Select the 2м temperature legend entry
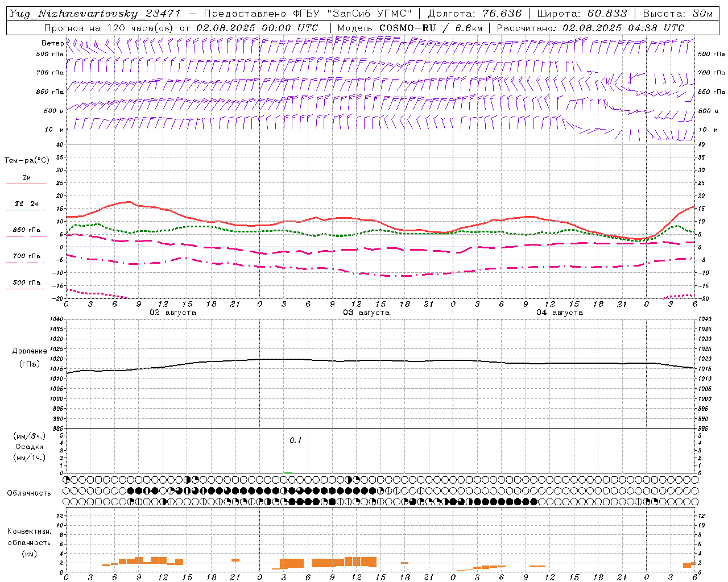 click(x=27, y=177)
